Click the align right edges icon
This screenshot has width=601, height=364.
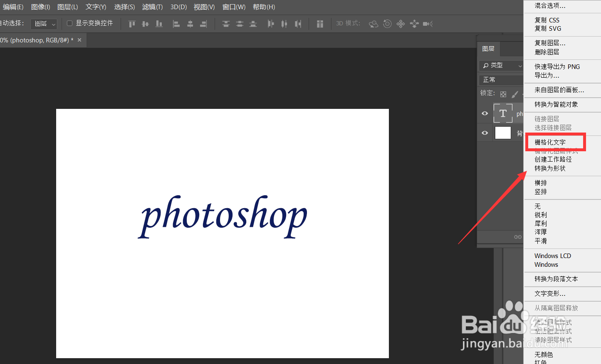click(x=203, y=24)
